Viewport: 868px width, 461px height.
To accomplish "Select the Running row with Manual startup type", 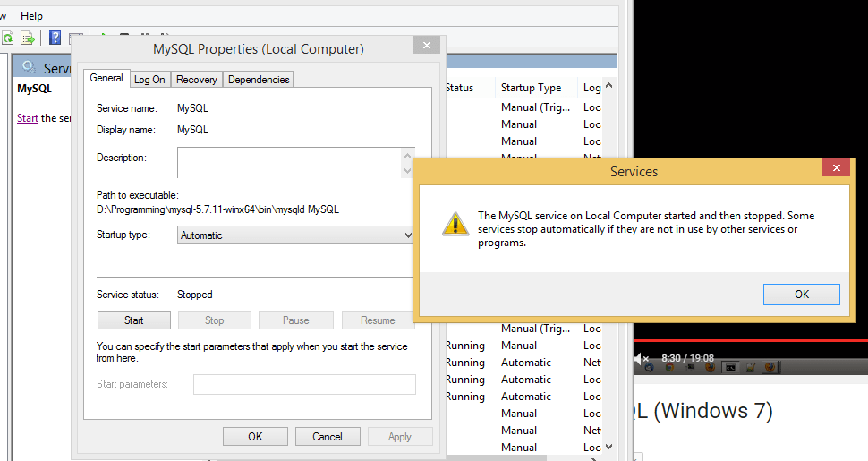I will (x=523, y=346).
